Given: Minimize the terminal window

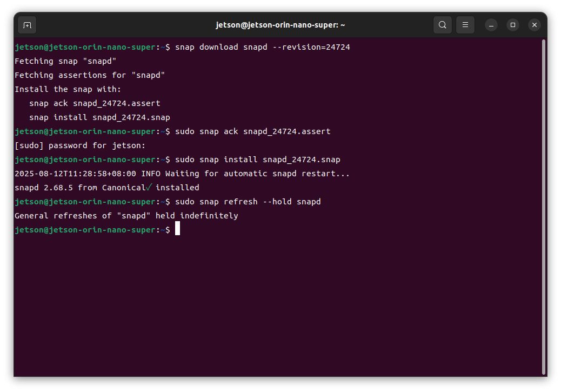Looking at the screenshot, I should (491, 25).
